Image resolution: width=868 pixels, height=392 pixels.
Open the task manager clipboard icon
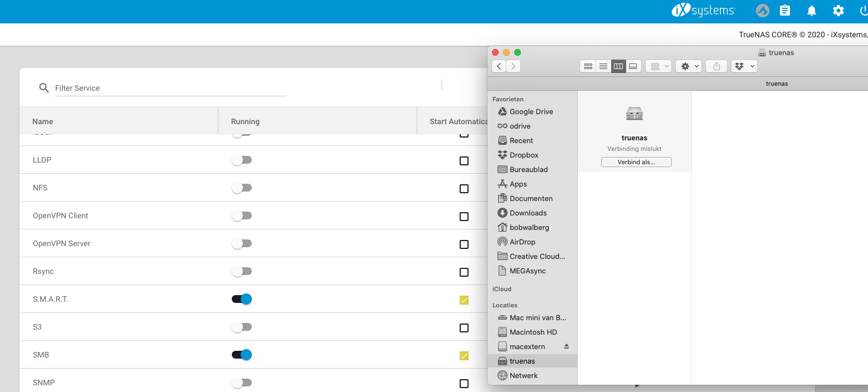(x=785, y=11)
